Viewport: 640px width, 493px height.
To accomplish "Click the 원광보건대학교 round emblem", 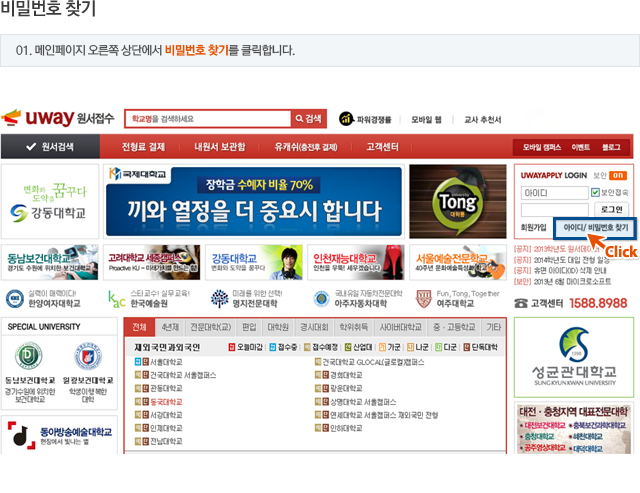I will pos(88,356).
